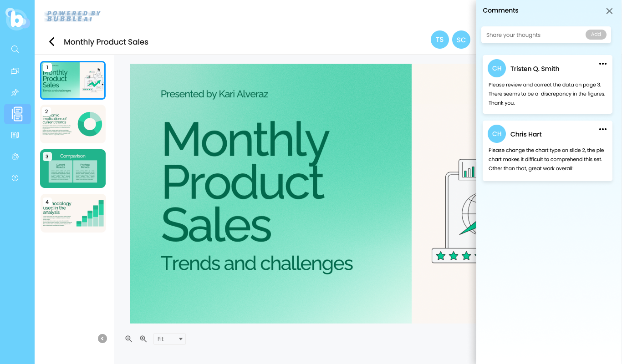The height and width of the screenshot is (364, 622).
Task: Open the document reader sidebar icon
Action: point(15,135)
